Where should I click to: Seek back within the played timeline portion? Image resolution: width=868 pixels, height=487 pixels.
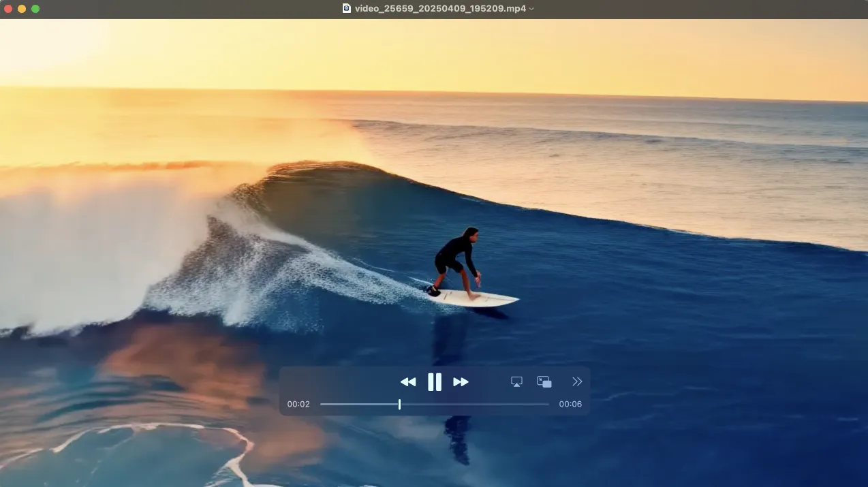[359, 405]
